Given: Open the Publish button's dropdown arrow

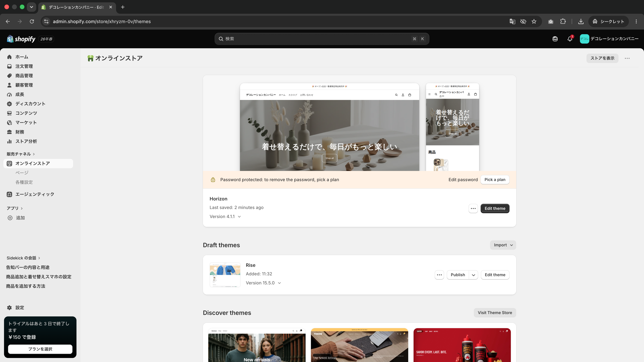Looking at the screenshot, I should pyautogui.click(x=473, y=275).
